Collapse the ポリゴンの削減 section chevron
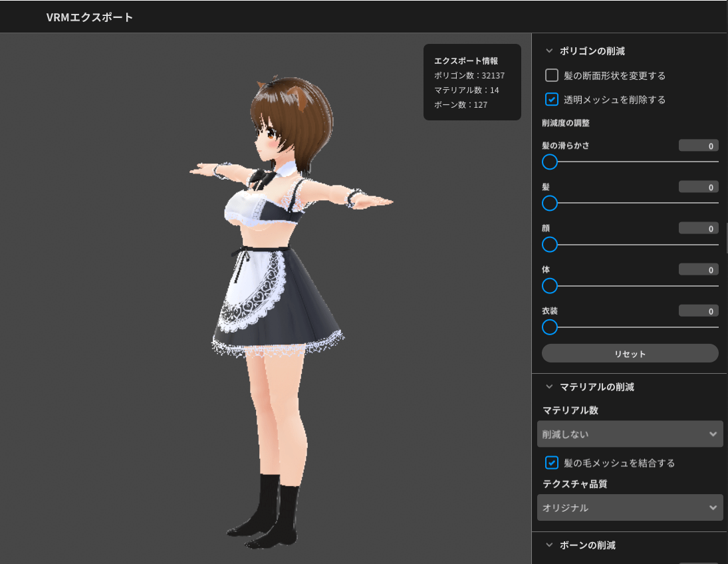Viewport: 728px width, 564px height. (549, 51)
